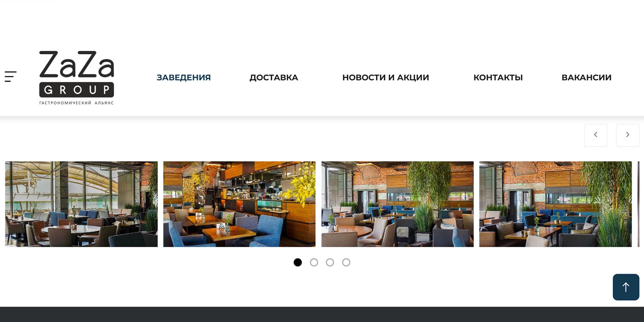Open the Доставка menu item
Image resolution: width=644 pixels, height=322 pixels.
pos(274,78)
